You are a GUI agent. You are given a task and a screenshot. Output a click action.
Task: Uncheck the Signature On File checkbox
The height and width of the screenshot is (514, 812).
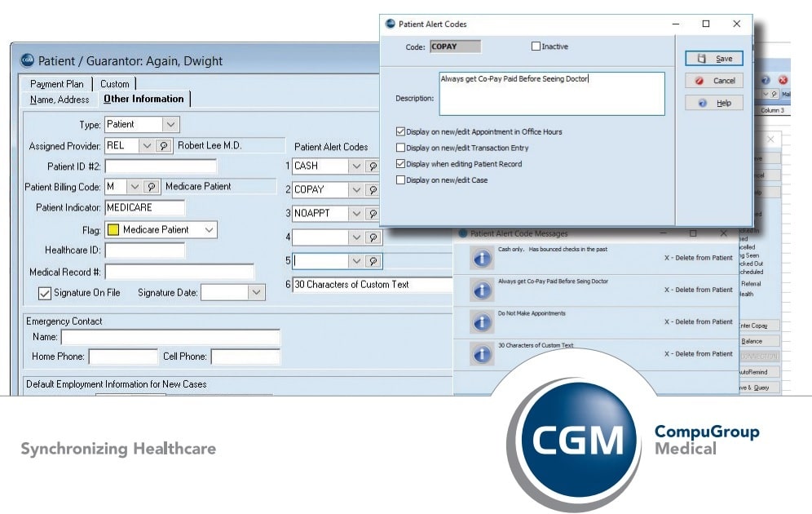coord(45,293)
